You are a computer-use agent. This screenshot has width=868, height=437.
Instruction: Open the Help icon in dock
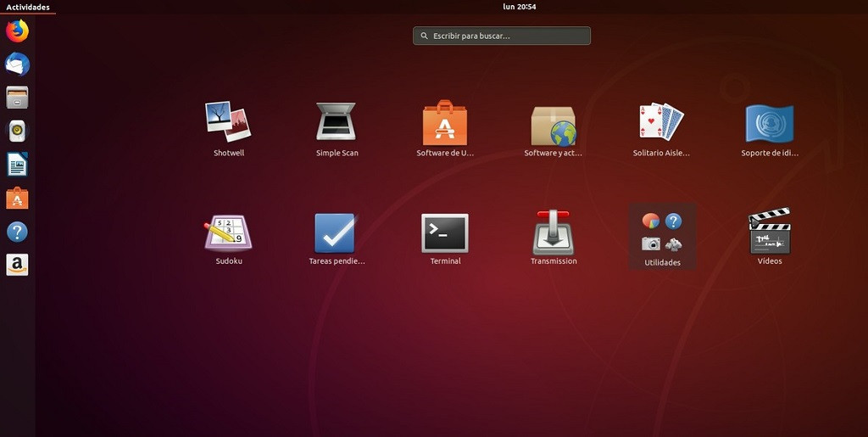[17, 232]
